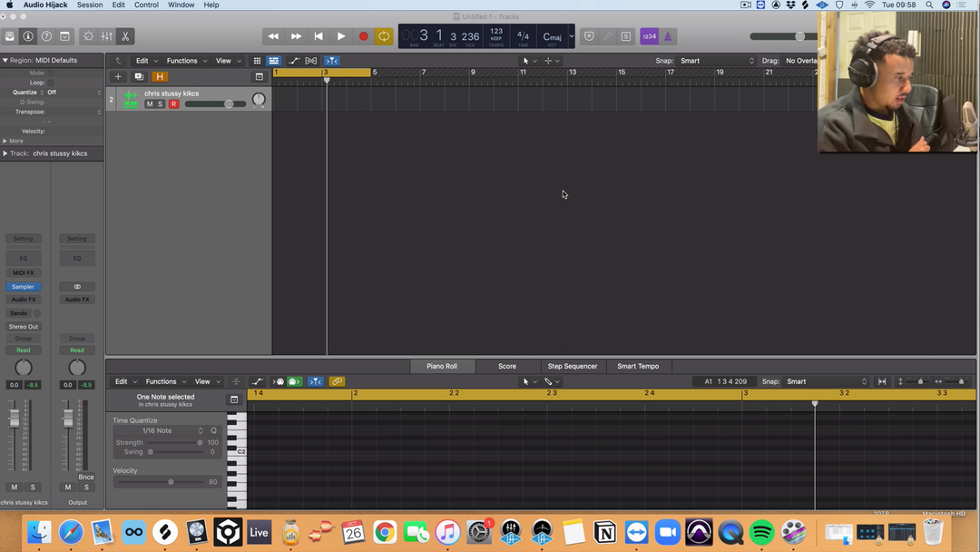
Task: Toggle Cycle mode in the transport
Action: (384, 36)
